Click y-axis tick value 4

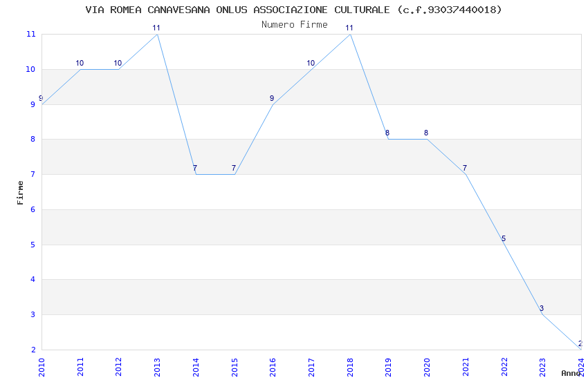(33, 280)
